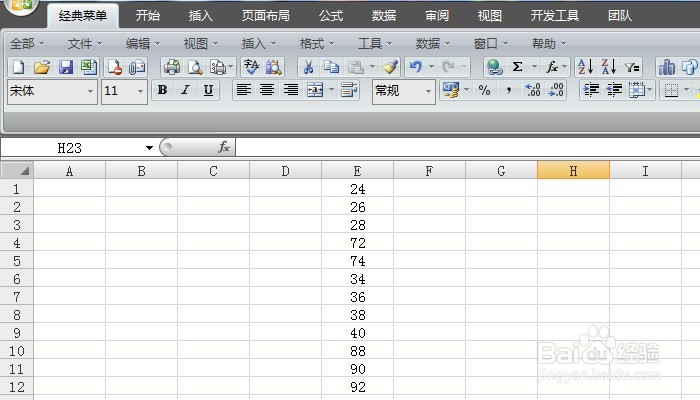Activate the Format Painter brush
This screenshot has width=700, height=400.
[x=390, y=67]
